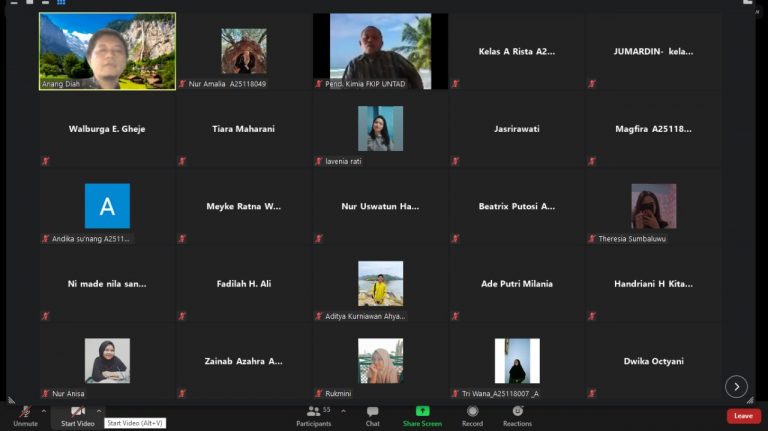
Task: Click Andika su'nang's blue avatar letter A
Action: click(107, 206)
